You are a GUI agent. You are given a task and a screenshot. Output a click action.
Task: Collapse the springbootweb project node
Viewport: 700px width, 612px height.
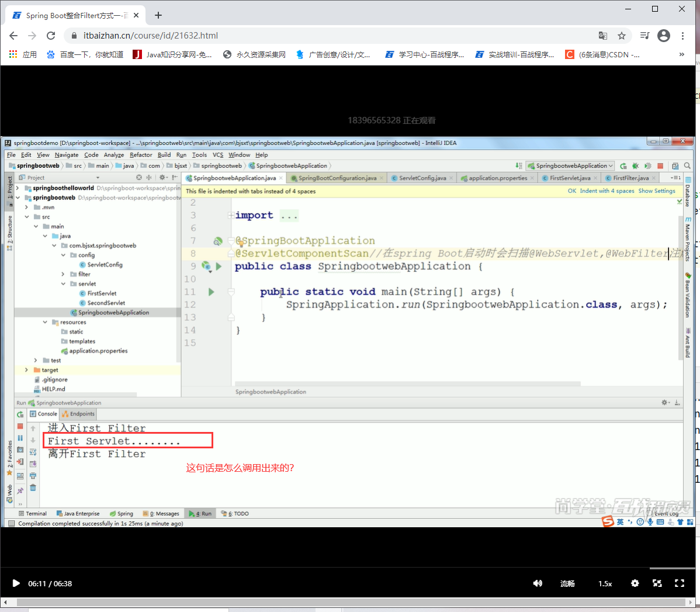[x=18, y=198]
